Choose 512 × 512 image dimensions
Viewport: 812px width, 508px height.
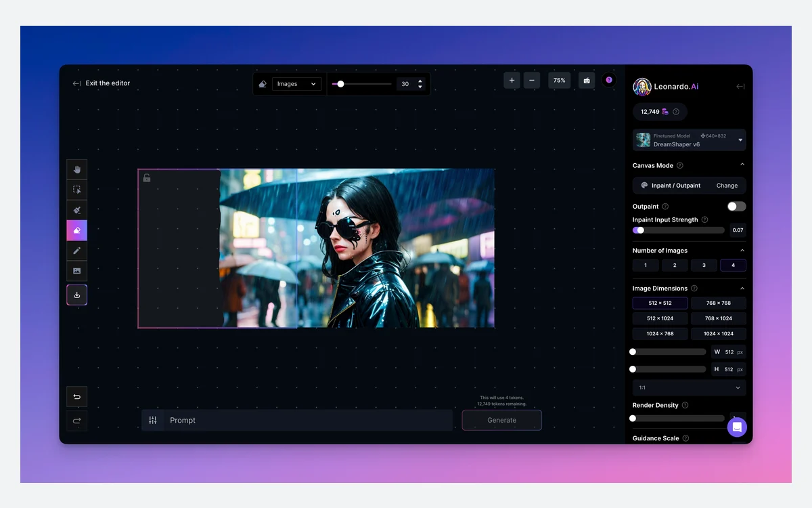(x=660, y=303)
